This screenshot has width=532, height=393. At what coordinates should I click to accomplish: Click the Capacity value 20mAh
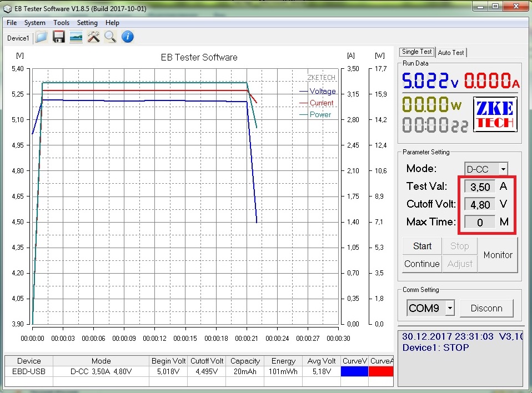pos(245,371)
